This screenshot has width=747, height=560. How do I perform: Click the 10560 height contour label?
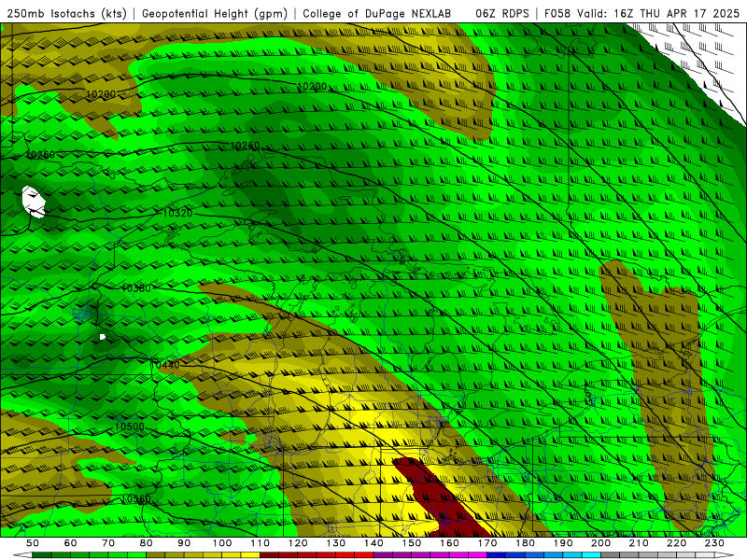tap(136, 498)
